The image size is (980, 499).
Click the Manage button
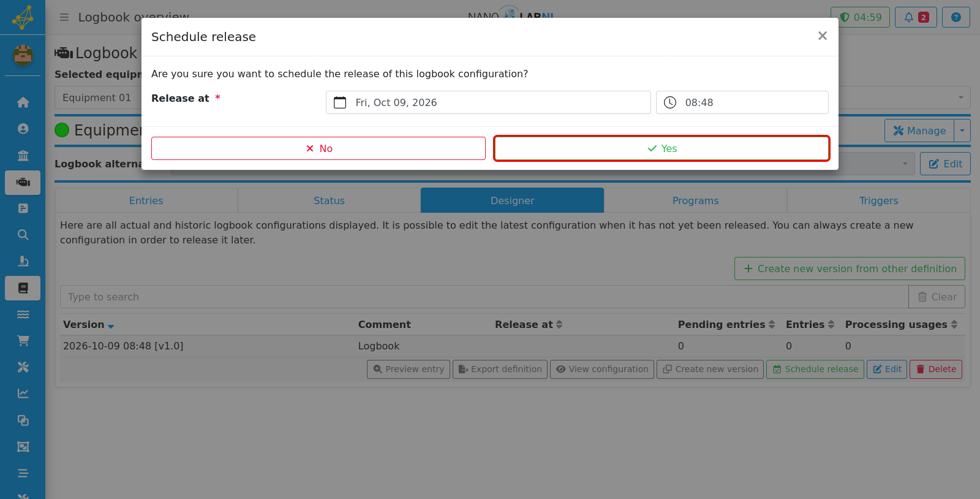[x=919, y=131]
